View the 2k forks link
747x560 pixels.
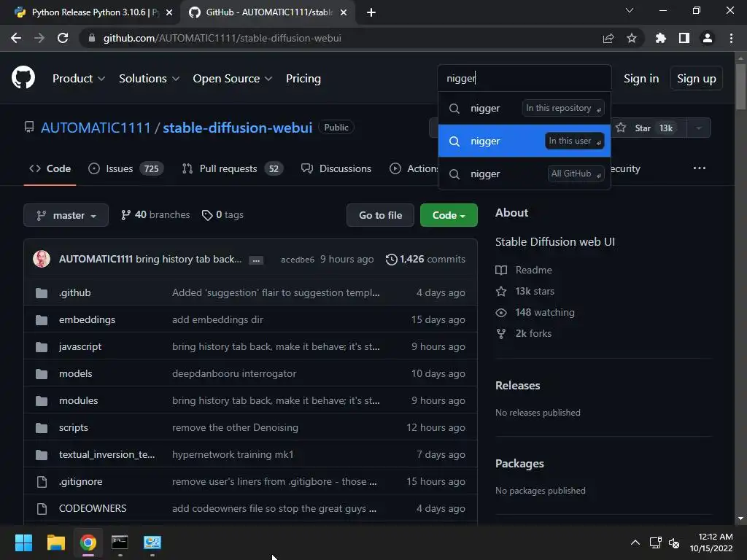coord(524,333)
